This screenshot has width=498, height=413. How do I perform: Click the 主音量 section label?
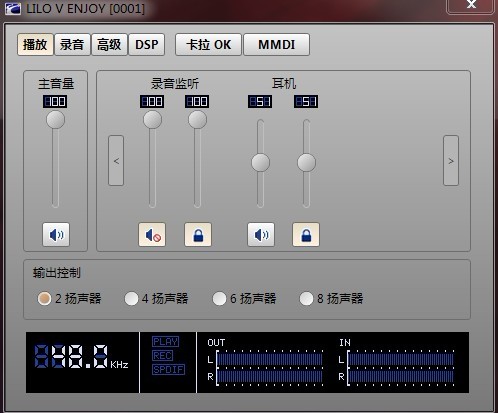[56, 83]
